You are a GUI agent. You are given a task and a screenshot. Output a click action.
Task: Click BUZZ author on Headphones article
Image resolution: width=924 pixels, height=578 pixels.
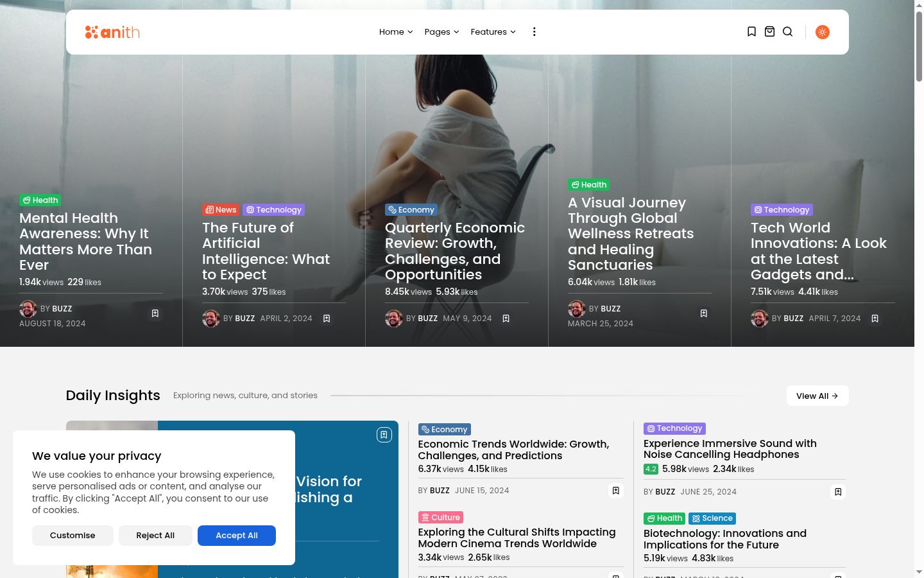coord(665,492)
